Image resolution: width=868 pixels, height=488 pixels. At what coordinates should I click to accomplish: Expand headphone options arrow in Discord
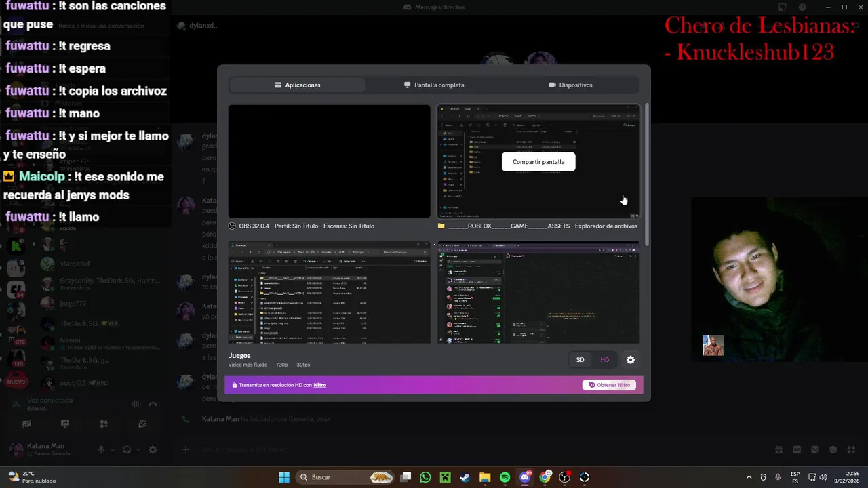pyautogui.click(x=138, y=449)
